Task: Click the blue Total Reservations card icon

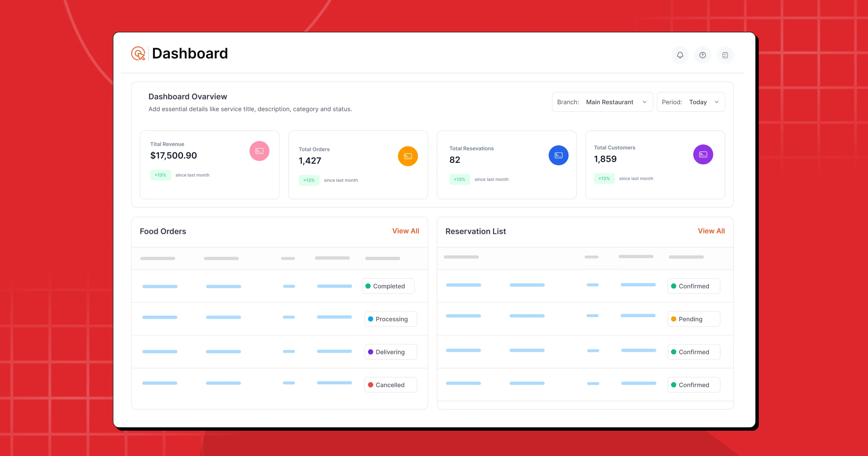Action: [x=558, y=155]
